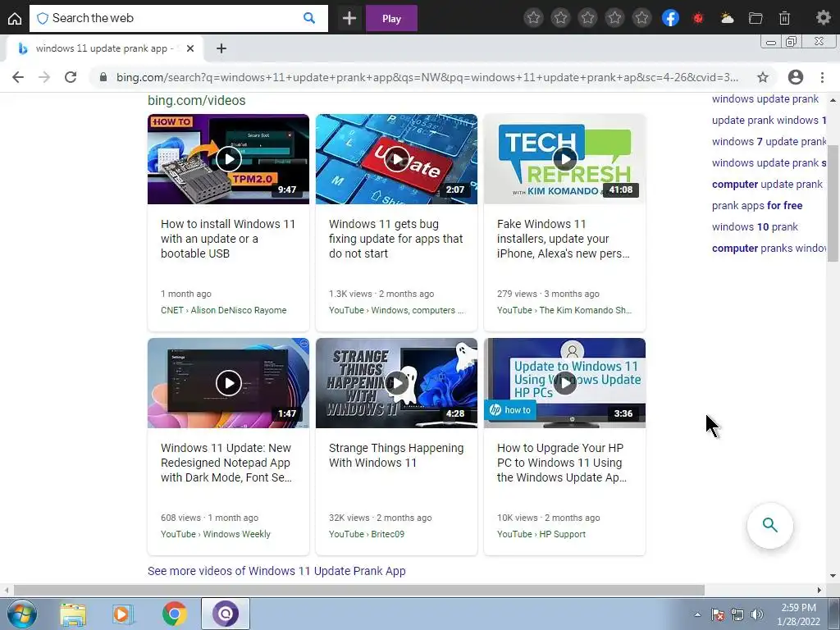This screenshot has height=630, width=840.
Task: Open the weather icon in the top bar
Action: pyautogui.click(x=727, y=18)
